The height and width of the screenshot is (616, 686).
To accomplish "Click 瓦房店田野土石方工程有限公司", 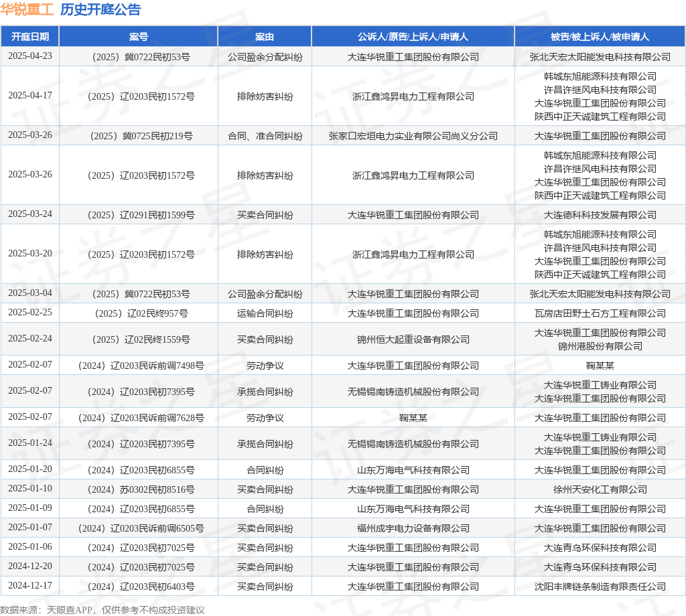I will tap(600, 313).
